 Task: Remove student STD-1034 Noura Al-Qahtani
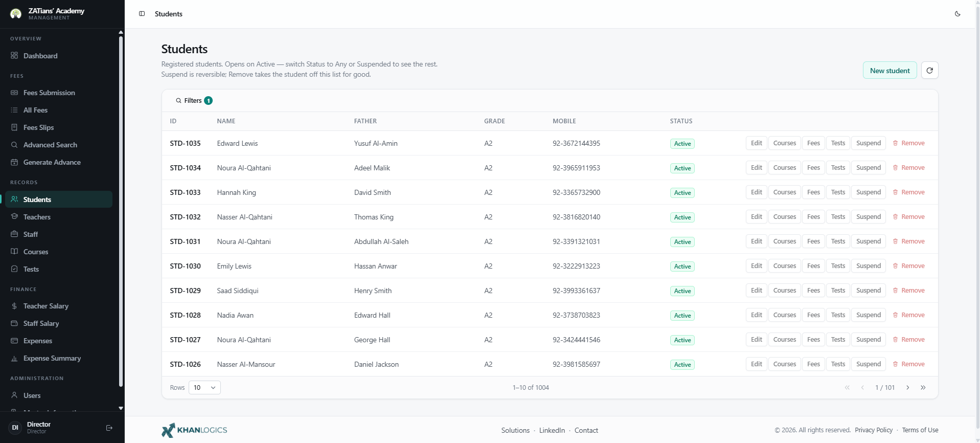(x=909, y=168)
